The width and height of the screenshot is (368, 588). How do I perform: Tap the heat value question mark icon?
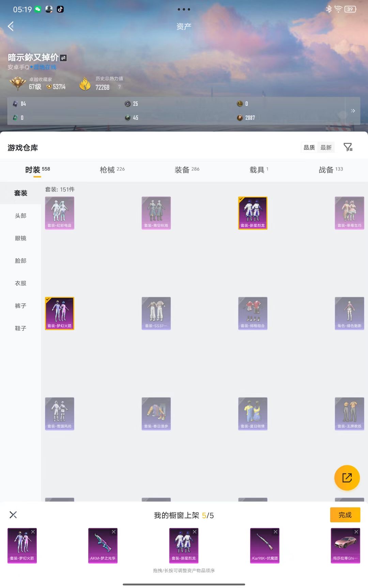tap(119, 87)
